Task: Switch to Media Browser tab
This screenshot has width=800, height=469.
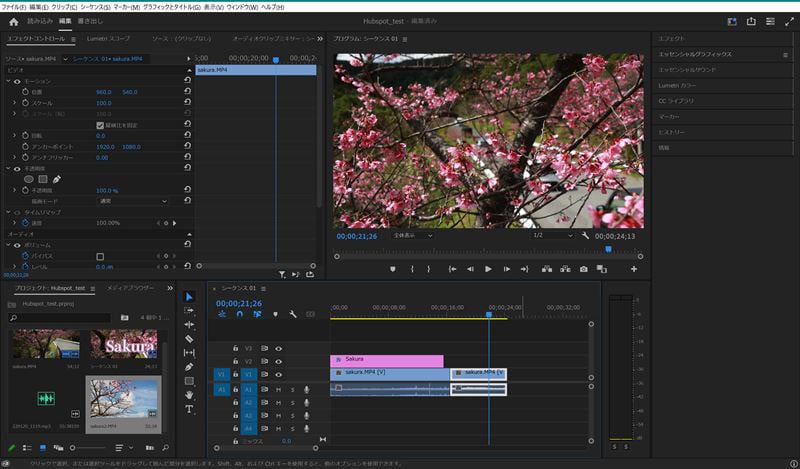Action: tap(130, 288)
